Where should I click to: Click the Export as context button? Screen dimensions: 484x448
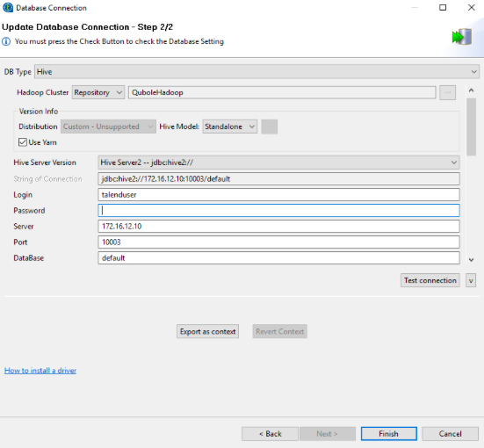click(x=207, y=331)
